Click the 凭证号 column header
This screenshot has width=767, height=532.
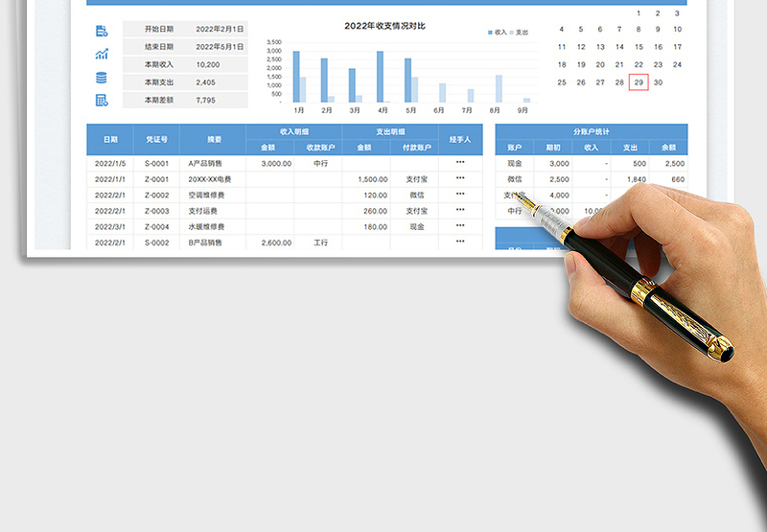click(156, 139)
